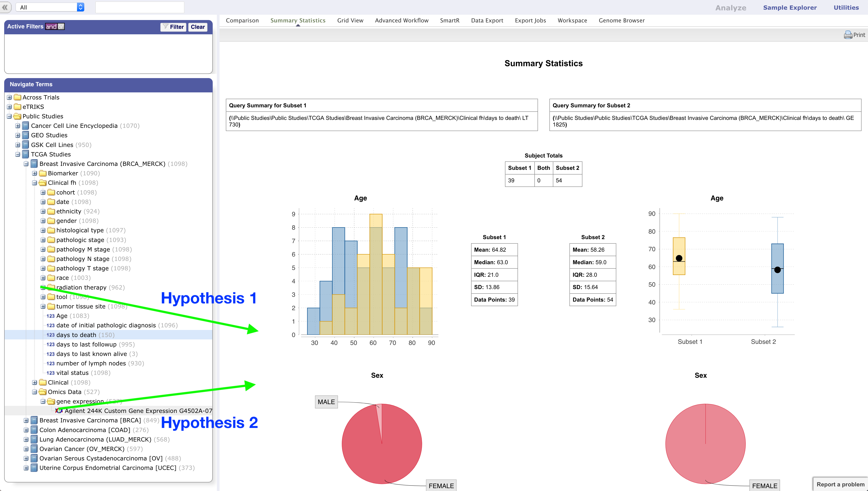The image size is (868, 491).
Task: Select the days to last followup node
Action: pos(86,344)
